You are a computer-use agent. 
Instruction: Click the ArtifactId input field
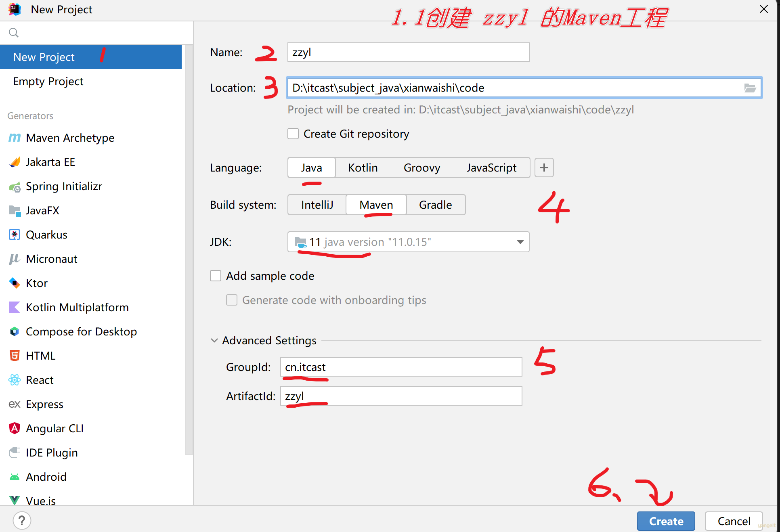pyautogui.click(x=401, y=396)
